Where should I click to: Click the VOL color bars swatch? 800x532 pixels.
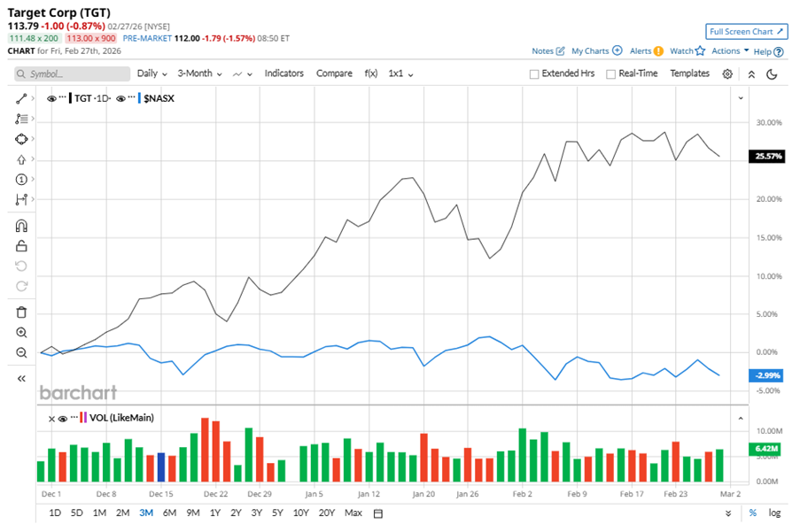(x=83, y=418)
